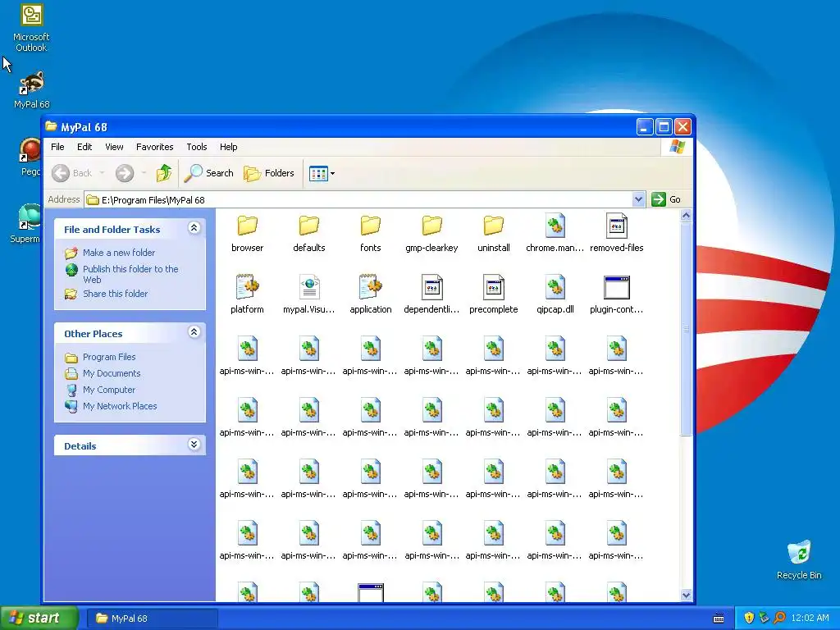
Task: Select the qipcap.dll file
Action: (x=555, y=294)
